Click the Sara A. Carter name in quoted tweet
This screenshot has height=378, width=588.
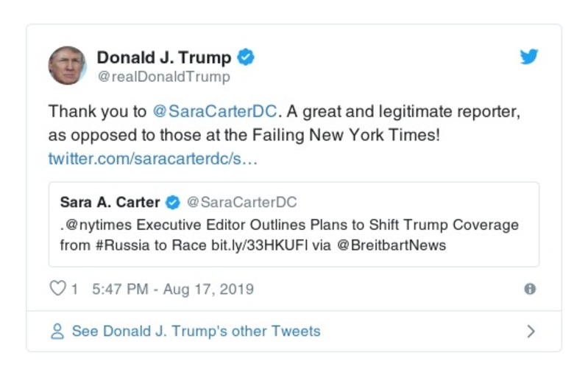[110, 202]
